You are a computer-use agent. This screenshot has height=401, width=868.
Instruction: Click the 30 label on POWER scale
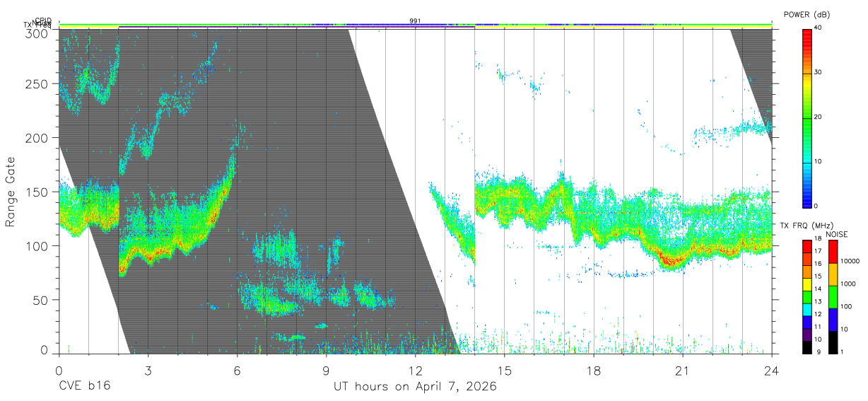pos(819,72)
